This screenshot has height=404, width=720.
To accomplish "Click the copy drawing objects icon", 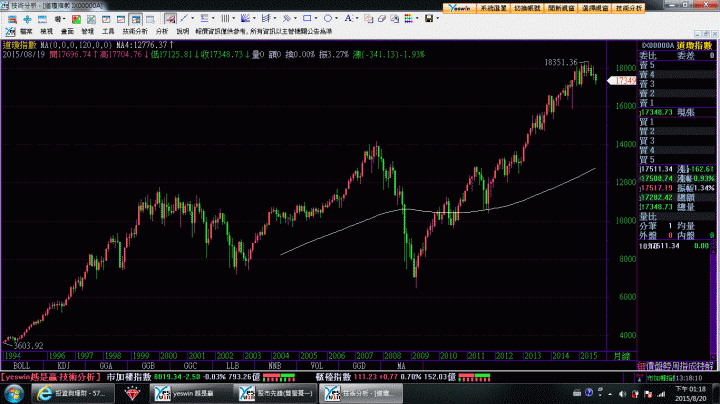I will tap(369, 18).
